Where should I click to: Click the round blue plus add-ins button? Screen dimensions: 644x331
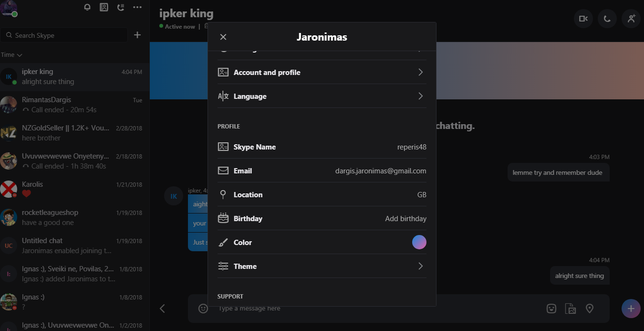tap(631, 309)
